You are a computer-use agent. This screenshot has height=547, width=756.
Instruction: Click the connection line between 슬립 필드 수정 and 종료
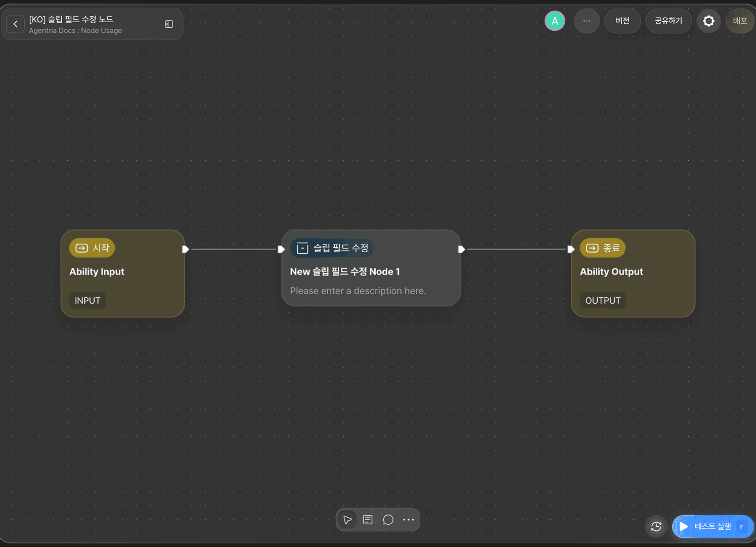tap(516, 249)
